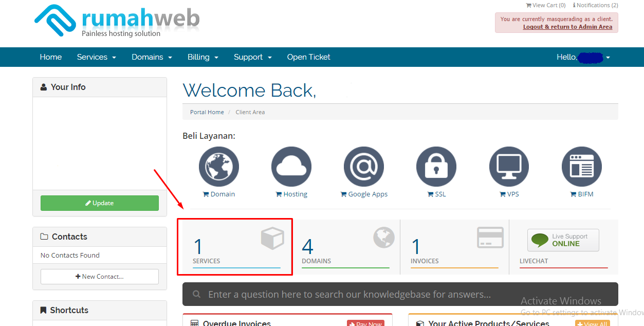
Task: Click the Live Support chat bubble icon
Action: pyautogui.click(x=540, y=241)
